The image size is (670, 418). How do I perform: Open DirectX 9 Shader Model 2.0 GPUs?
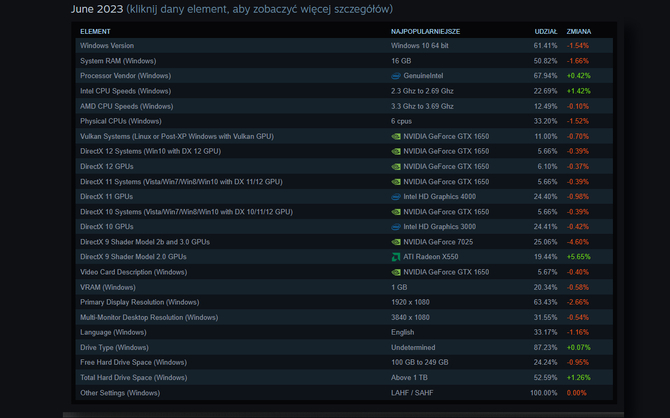point(344,257)
